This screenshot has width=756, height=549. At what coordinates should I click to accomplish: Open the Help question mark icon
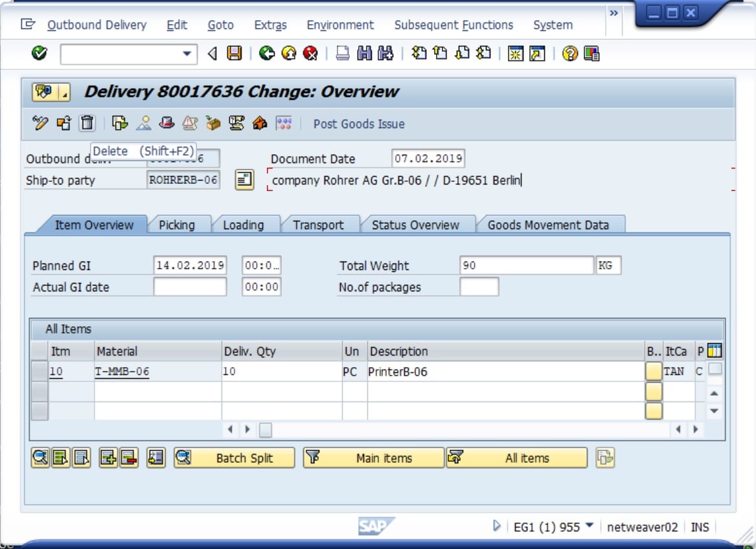[570, 53]
